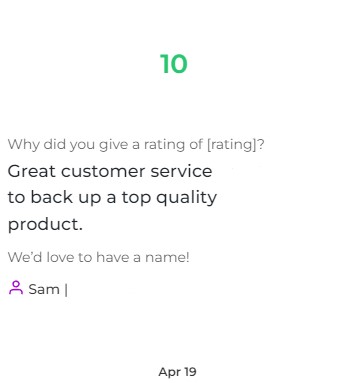This screenshot has height=383, width=364.
Task: Select the 'We'd love to have a name!' prompt
Action: tap(99, 257)
